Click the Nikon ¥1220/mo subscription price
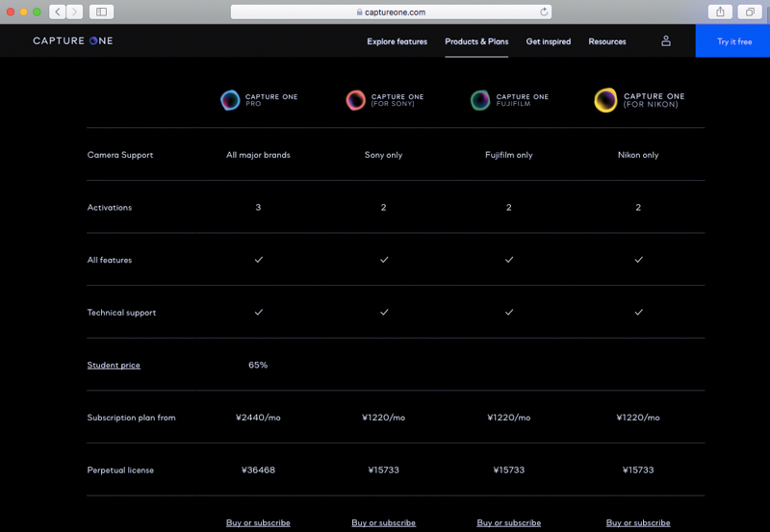The width and height of the screenshot is (770, 532). [x=638, y=418]
